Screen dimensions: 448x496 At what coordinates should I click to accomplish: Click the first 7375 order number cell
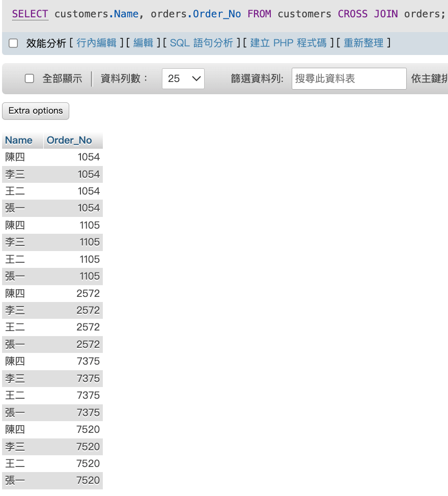pyautogui.click(x=88, y=362)
